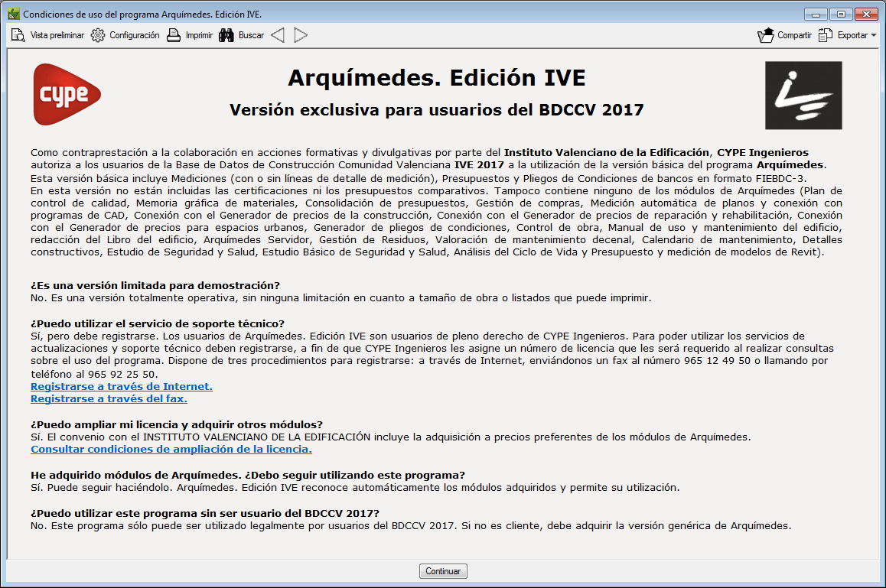
Task: Click subtitle "Versión exclusiva para usuarios del BDCCV 2017"
Action: (437, 109)
